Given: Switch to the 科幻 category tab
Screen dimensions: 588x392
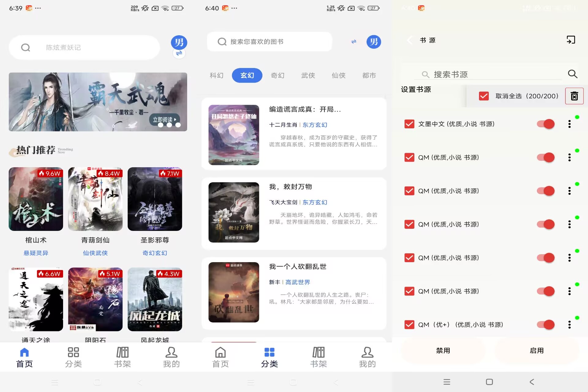Looking at the screenshot, I should click(216, 75).
